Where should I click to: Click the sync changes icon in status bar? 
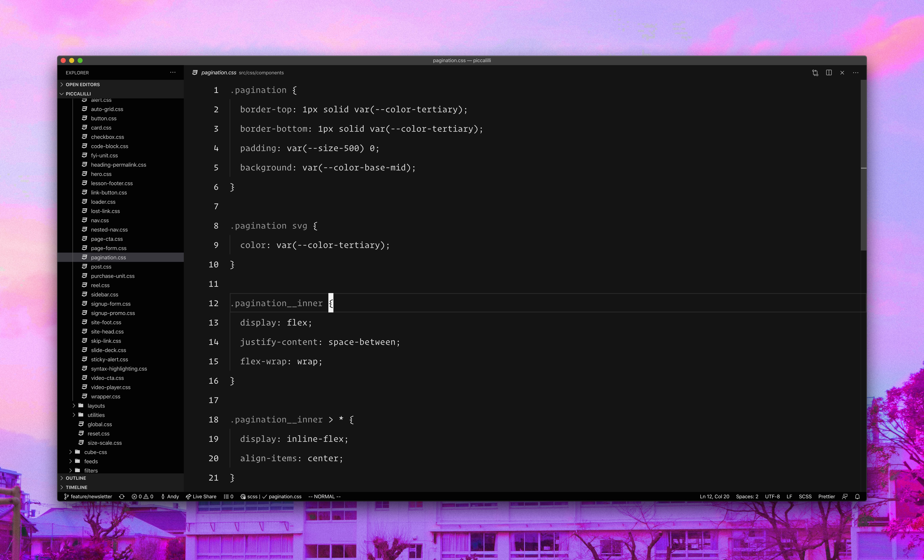click(x=122, y=496)
